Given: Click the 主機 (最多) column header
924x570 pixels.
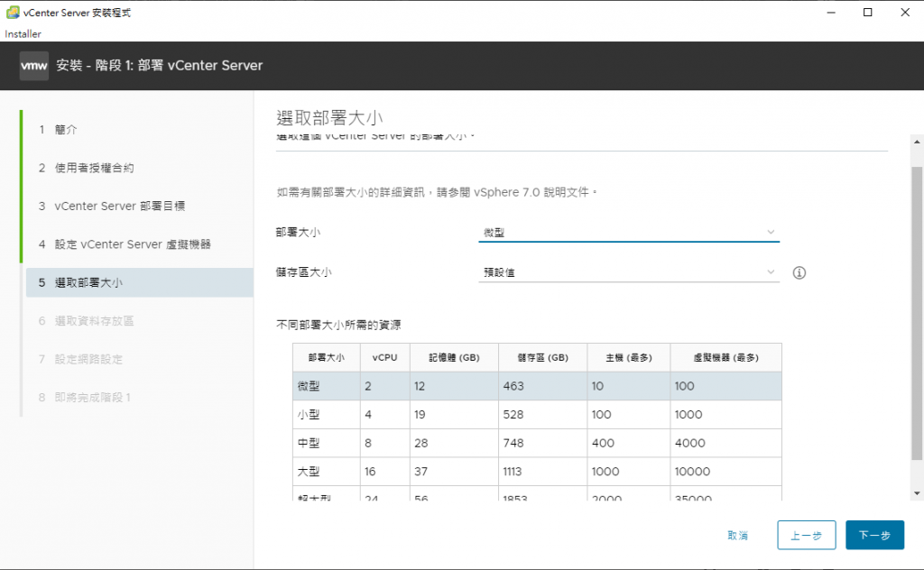Looking at the screenshot, I should pyautogui.click(x=629, y=357).
